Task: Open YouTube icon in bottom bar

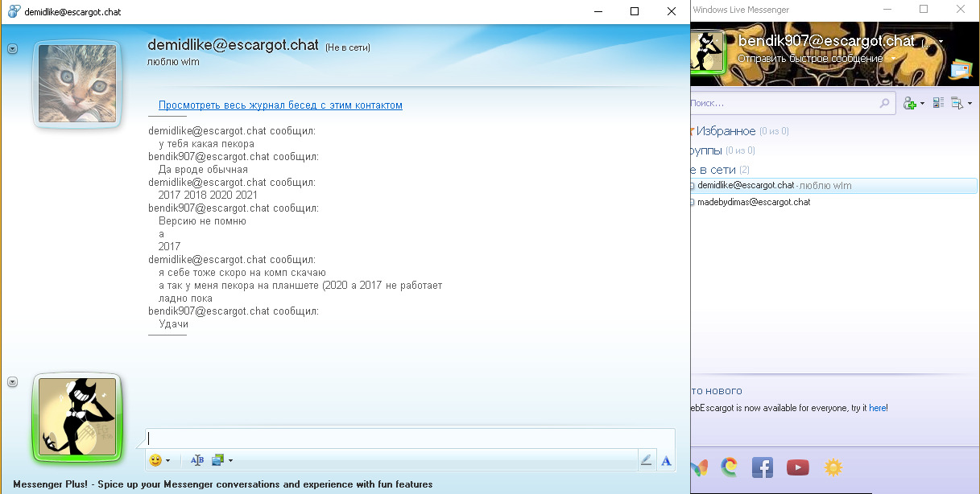Action: pyautogui.click(x=798, y=467)
